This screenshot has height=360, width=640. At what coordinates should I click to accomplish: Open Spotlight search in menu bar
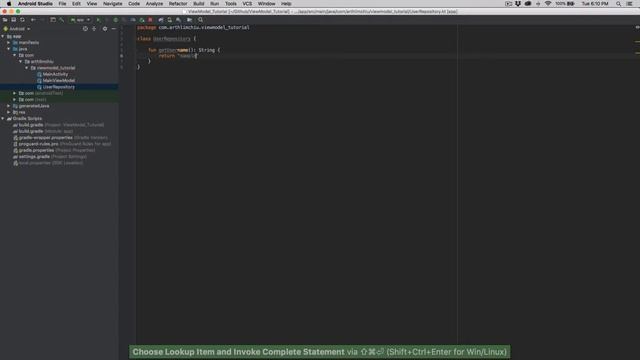(x=619, y=4)
